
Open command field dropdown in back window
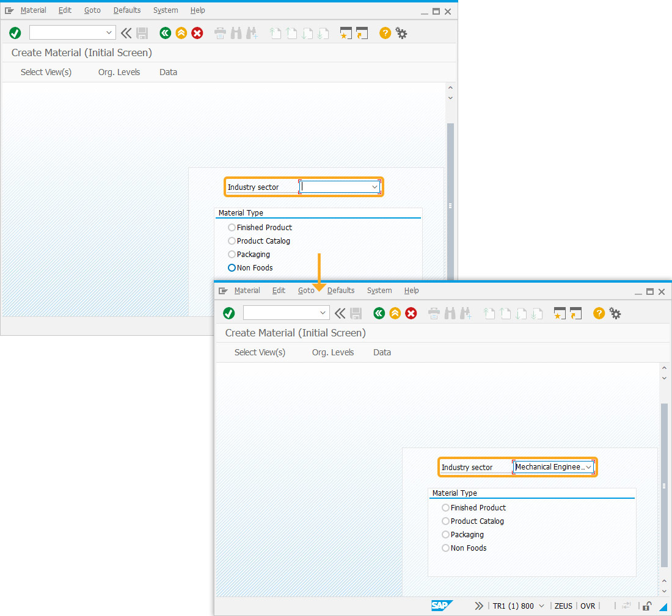(109, 32)
